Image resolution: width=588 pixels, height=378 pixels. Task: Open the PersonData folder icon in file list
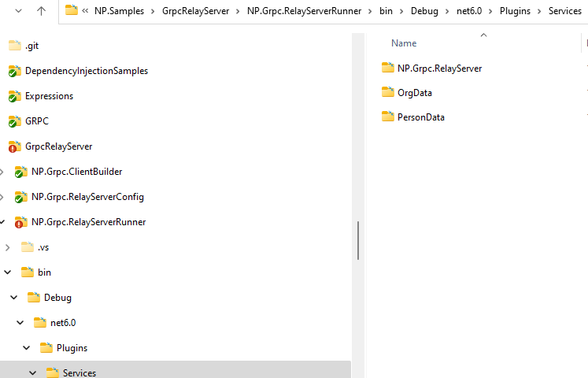click(388, 117)
